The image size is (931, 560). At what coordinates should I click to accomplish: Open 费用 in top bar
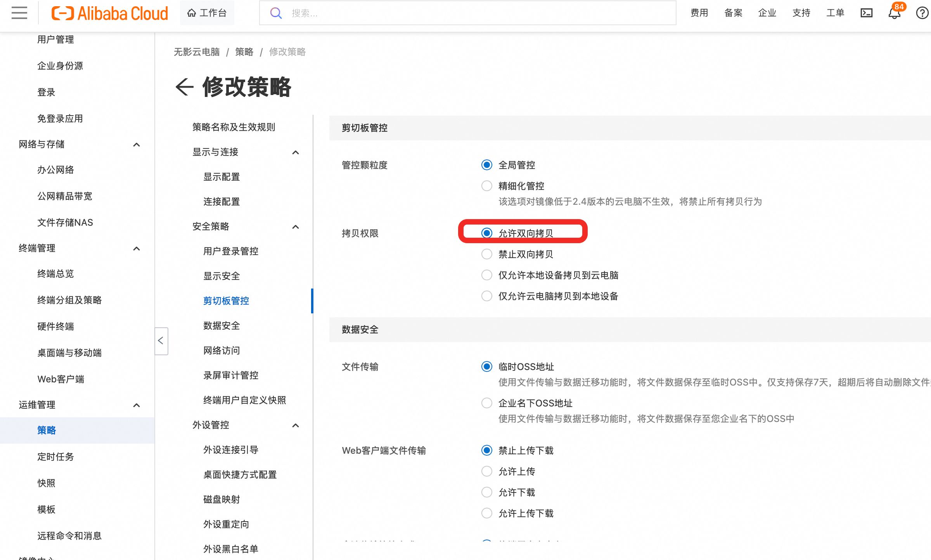[699, 13]
